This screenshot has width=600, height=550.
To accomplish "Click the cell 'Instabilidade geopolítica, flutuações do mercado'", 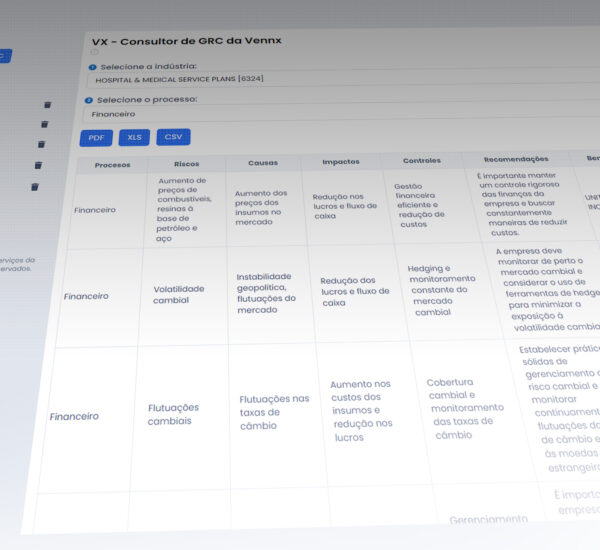I will click(x=266, y=293).
